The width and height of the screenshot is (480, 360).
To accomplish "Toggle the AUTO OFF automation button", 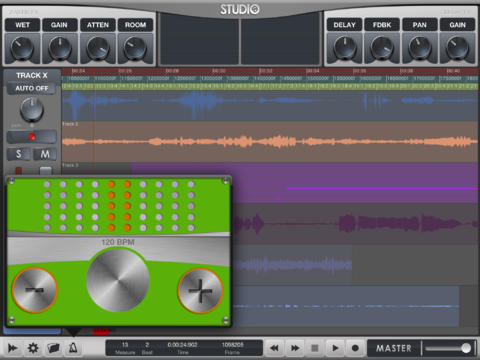I will coord(32,88).
